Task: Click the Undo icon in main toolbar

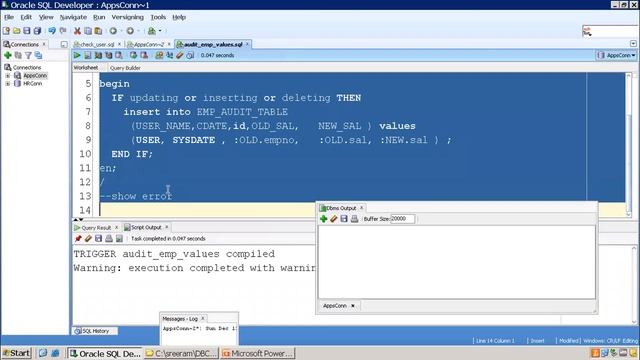Action: (52, 31)
